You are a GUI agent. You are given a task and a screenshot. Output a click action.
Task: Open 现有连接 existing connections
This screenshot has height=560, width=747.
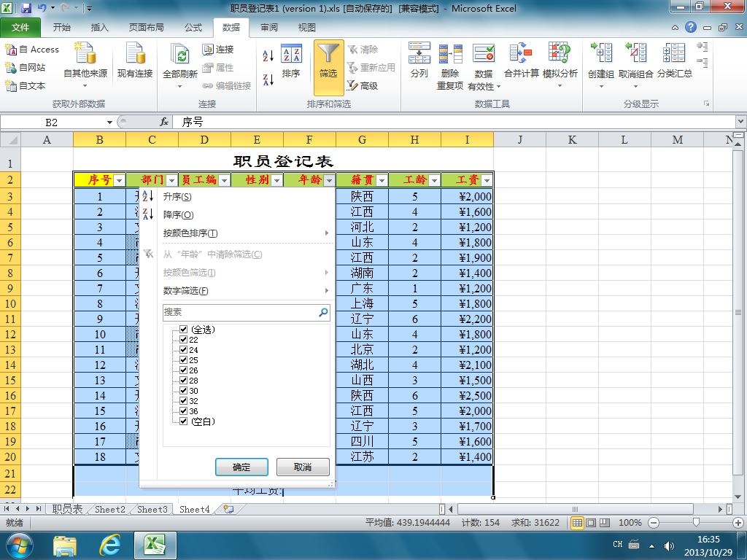click(x=135, y=61)
